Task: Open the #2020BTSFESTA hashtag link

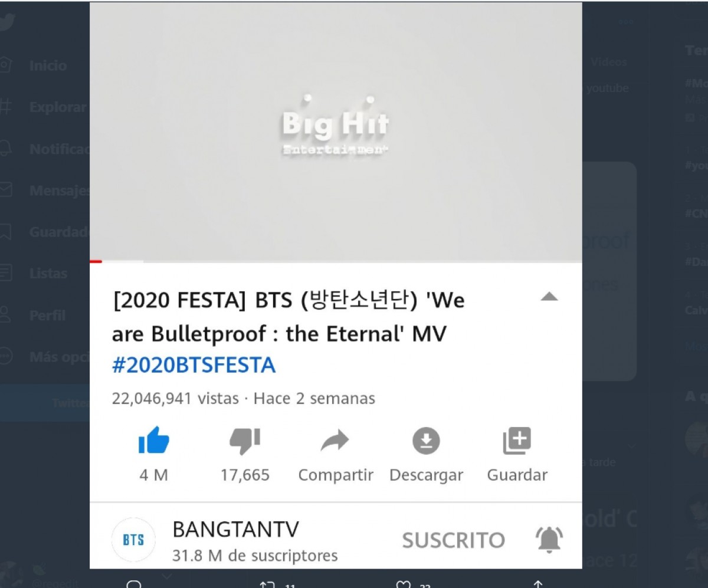Action: (194, 366)
